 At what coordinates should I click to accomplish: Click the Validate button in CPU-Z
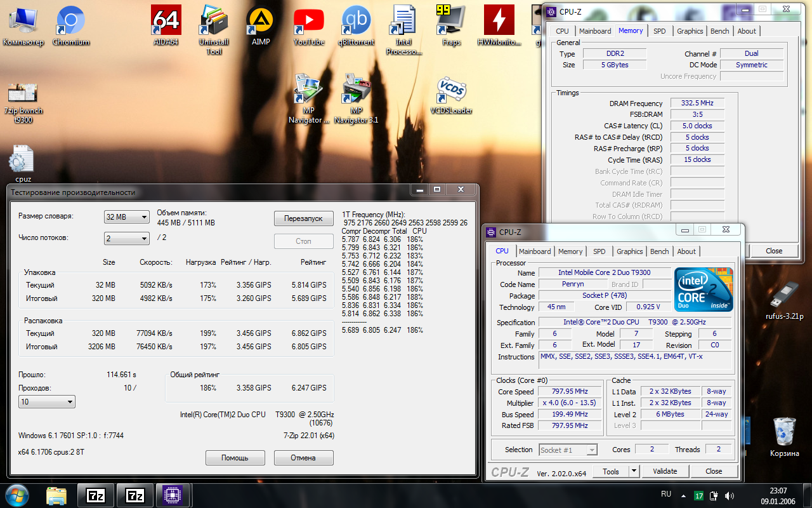click(x=665, y=471)
